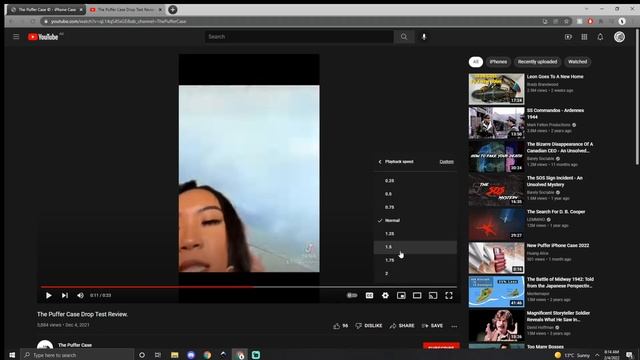Screen dimensions: 640x360
Task: Open the Windows Start menu
Action: click(12, 355)
